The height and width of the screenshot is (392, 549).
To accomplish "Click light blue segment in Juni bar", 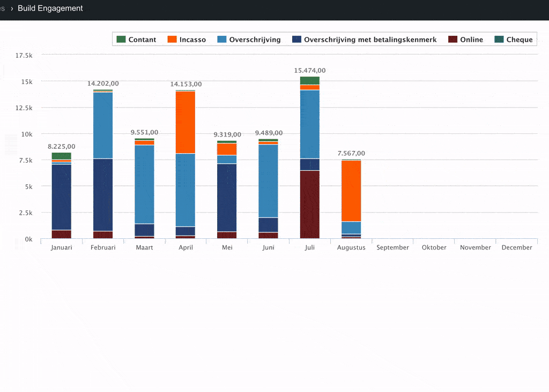I will pos(268,181).
